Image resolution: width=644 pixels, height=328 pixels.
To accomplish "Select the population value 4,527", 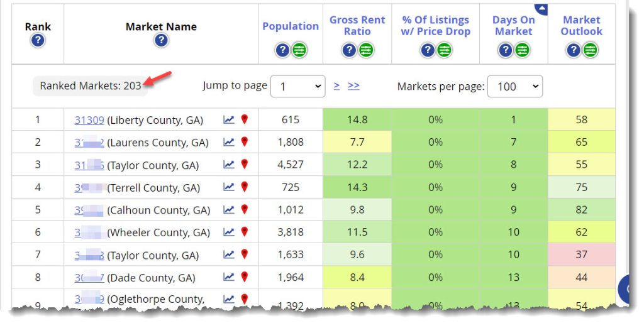I will [x=291, y=165].
